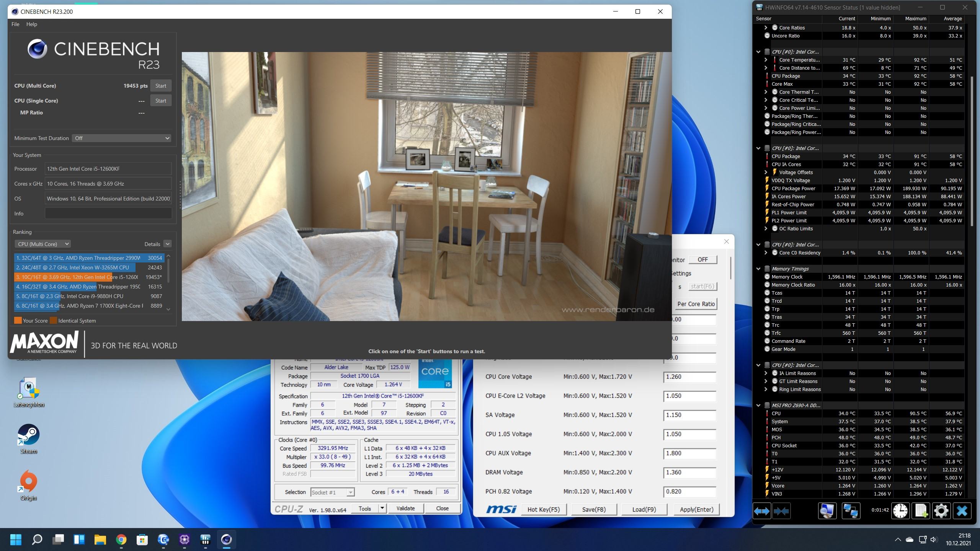The width and height of the screenshot is (980, 551).
Task: Click HWiNFO clock reset timer icon
Action: (x=900, y=511)
